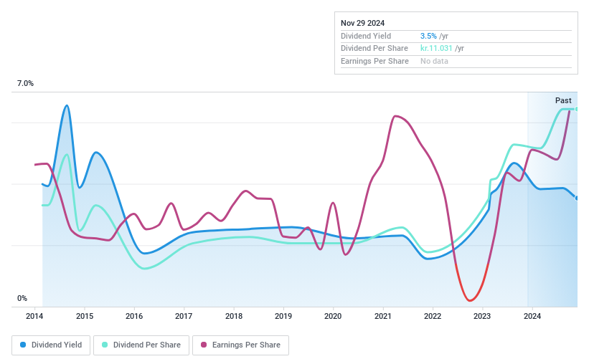The width and height of the screenshot is (589, 364).
Task: Click the 'No data' earnings value
Action: (435, 62)
